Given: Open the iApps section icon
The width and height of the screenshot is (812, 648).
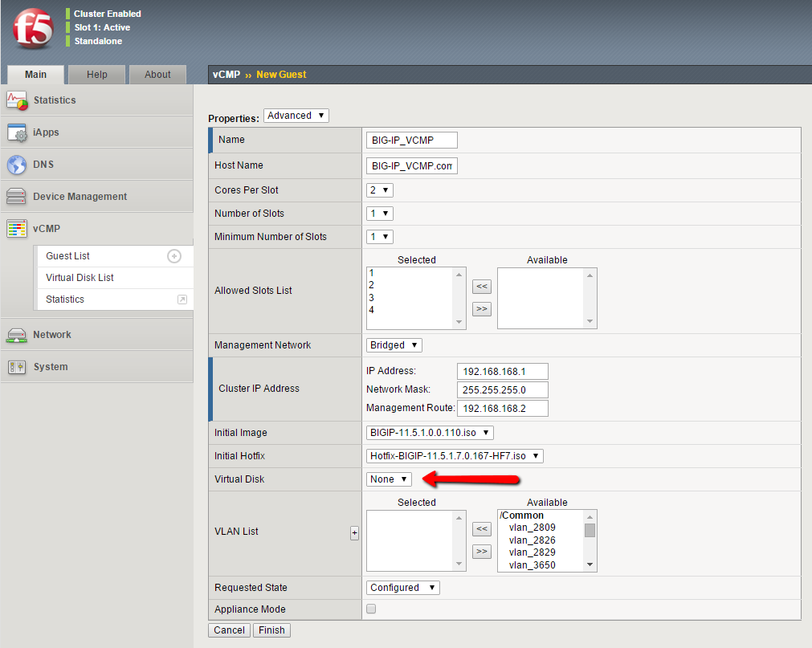Looking at the screenshot, I should 17,132.
